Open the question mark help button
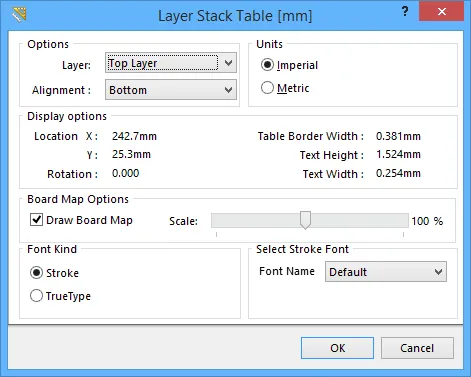The width and height of the screenshot is (471, 377). [x=405, y=12]
